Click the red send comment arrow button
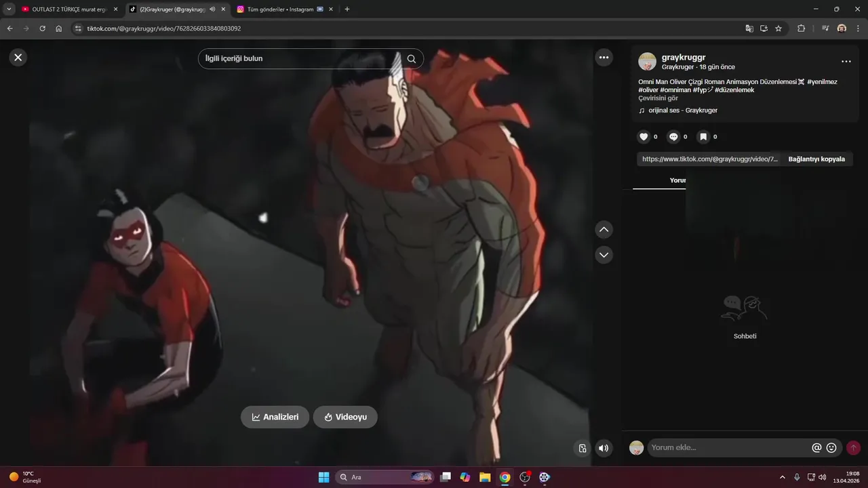The image size is (868, 488). coord(853,448)
